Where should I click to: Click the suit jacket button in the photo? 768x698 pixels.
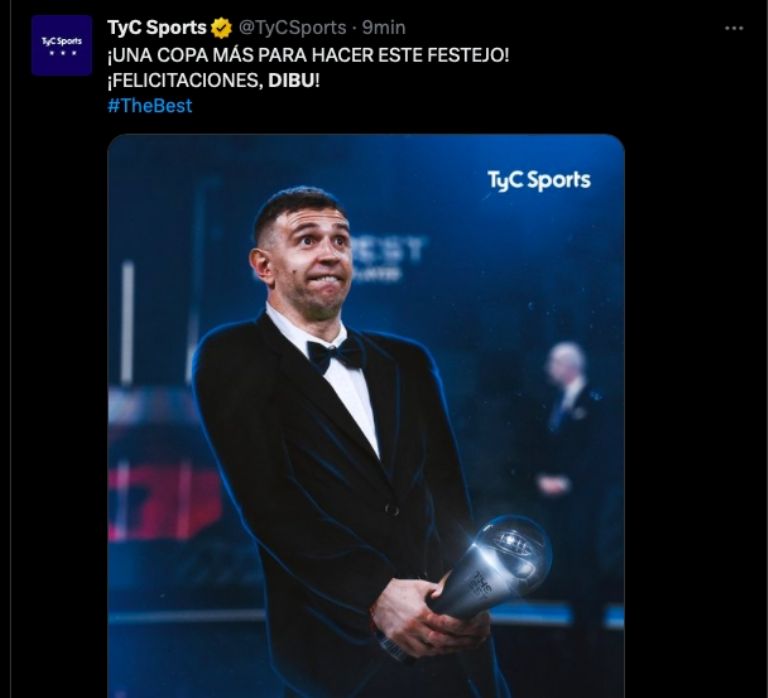391,510
